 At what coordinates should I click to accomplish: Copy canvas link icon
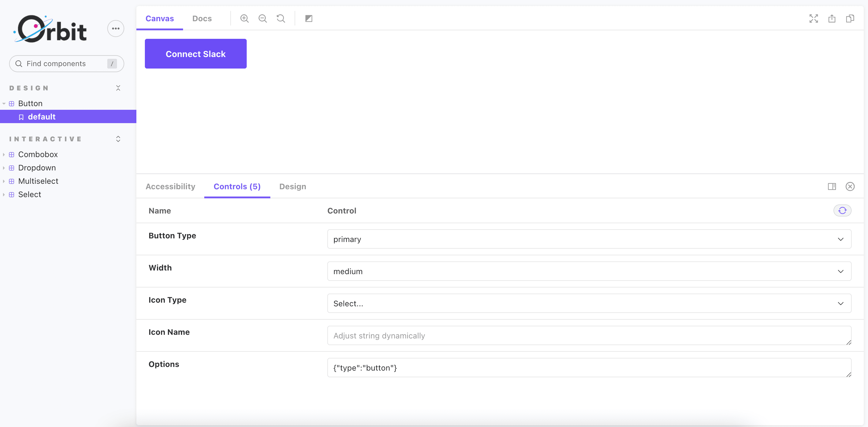[x=850, y=18]
